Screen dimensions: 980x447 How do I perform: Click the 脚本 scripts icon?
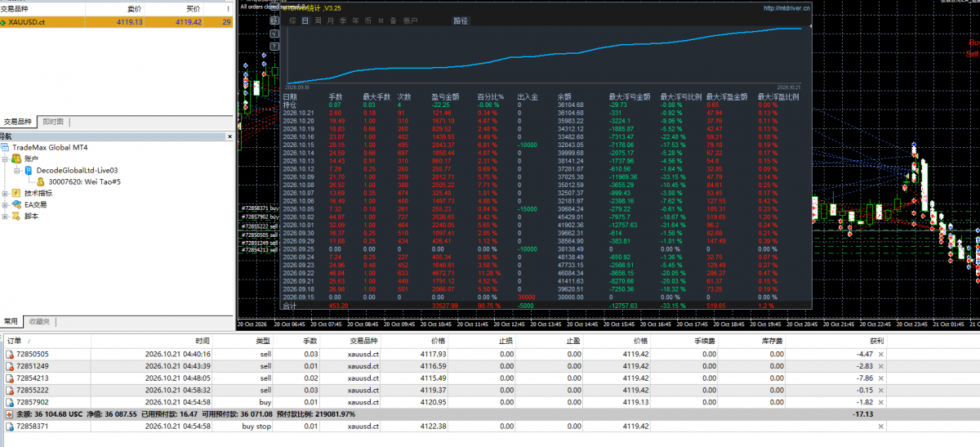coord(17,216)
